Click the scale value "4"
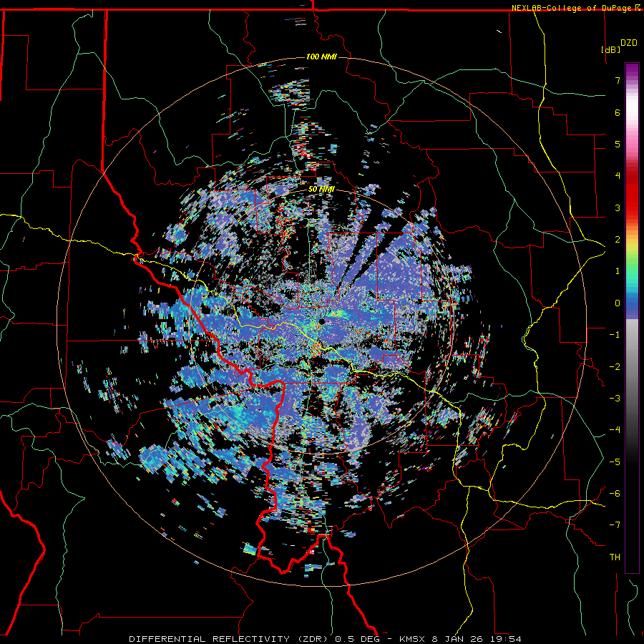 point(618,176)
